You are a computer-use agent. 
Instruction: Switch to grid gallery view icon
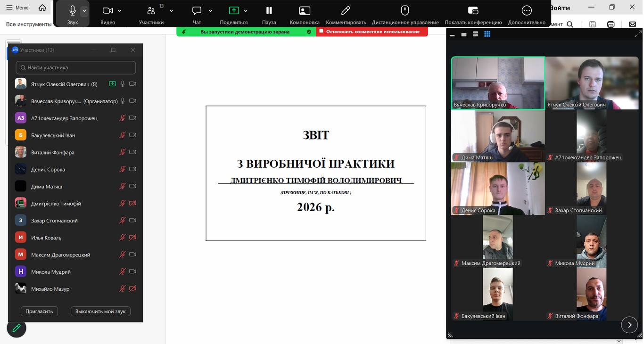pyautogui.click(x=487, y=34)
